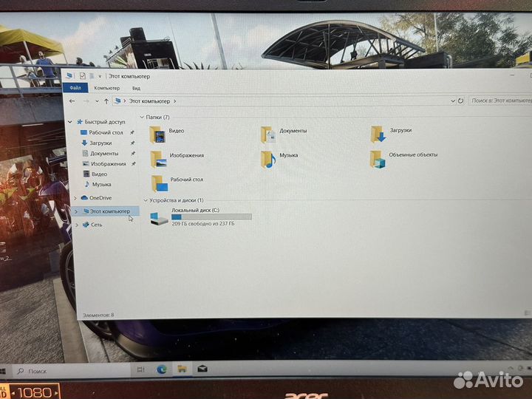Click the Быстрый доступ label

tap(105, 121)
